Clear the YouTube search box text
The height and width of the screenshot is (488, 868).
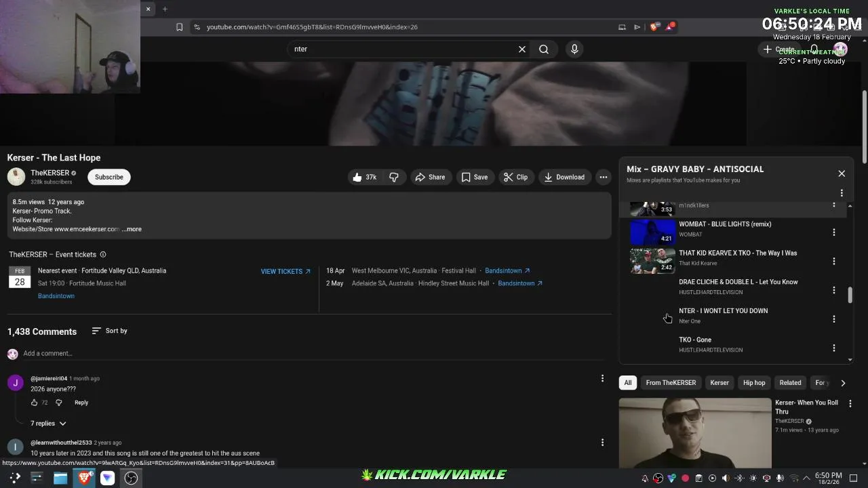pyautogui.click(x=522, y=49)
